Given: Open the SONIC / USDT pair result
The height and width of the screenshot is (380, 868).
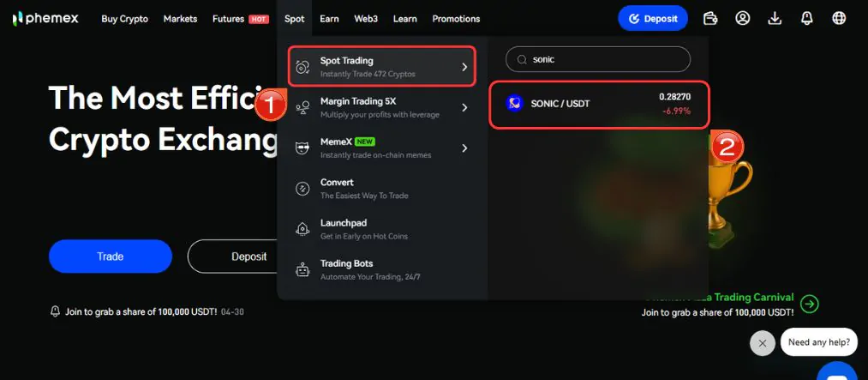Looking at the screenshot, I should 598,105.
